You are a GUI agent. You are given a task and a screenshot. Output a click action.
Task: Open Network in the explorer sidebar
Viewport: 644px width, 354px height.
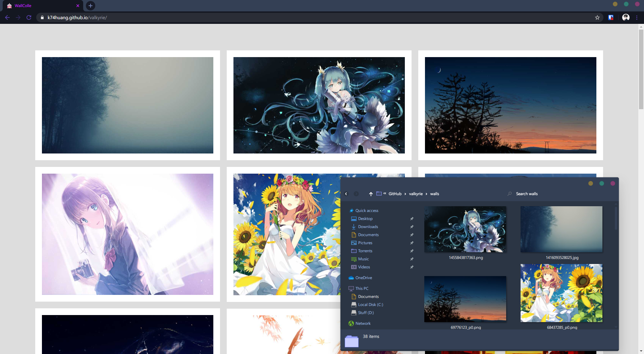(363, 323)
